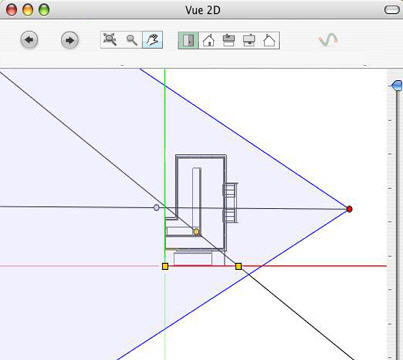Click the green curve icon
Viewport: 403px width, 360px height.
(328, 40)
